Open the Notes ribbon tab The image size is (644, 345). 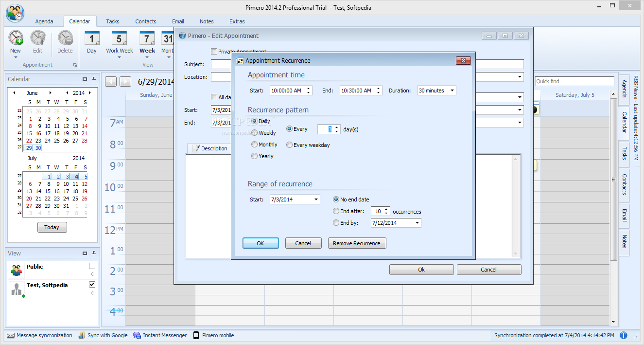click(x=207, y=21)
